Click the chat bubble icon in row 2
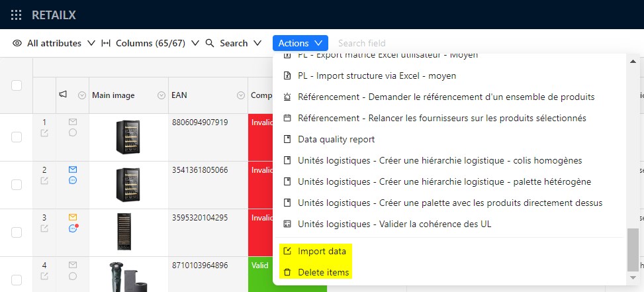This screenshot has height=292, width=644. pos(73,180)
